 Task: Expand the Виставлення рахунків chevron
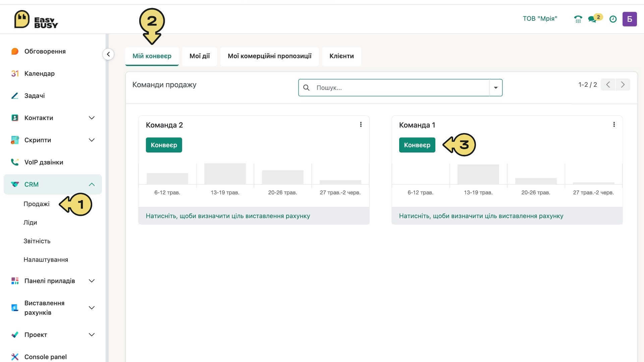92,308
